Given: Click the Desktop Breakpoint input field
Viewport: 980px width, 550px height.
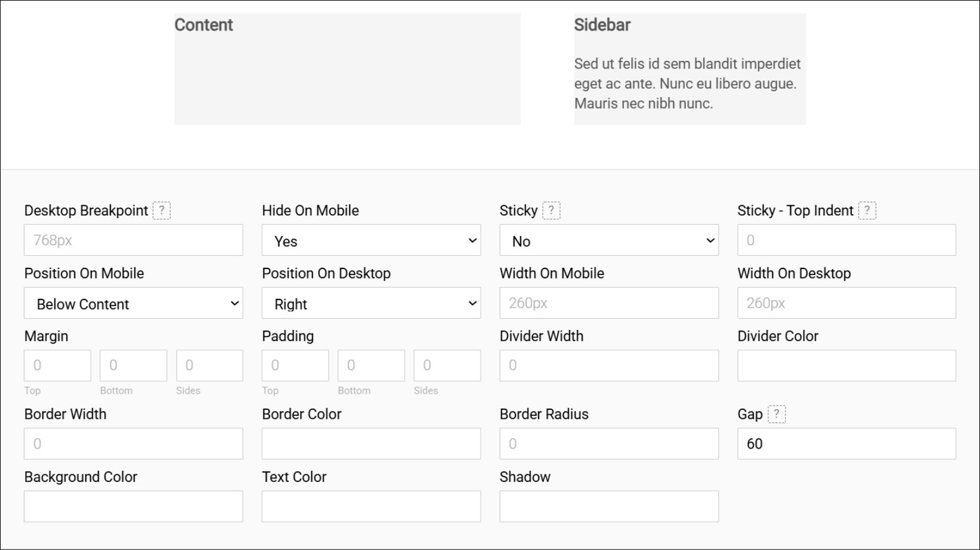Looking at the screenshot, I should click(133, 240).
